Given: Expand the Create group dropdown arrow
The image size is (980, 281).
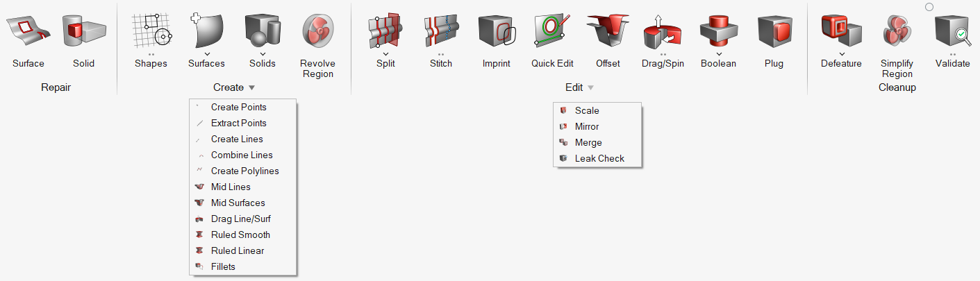Looking at the screenshot, I should click(x=252, y=88).
